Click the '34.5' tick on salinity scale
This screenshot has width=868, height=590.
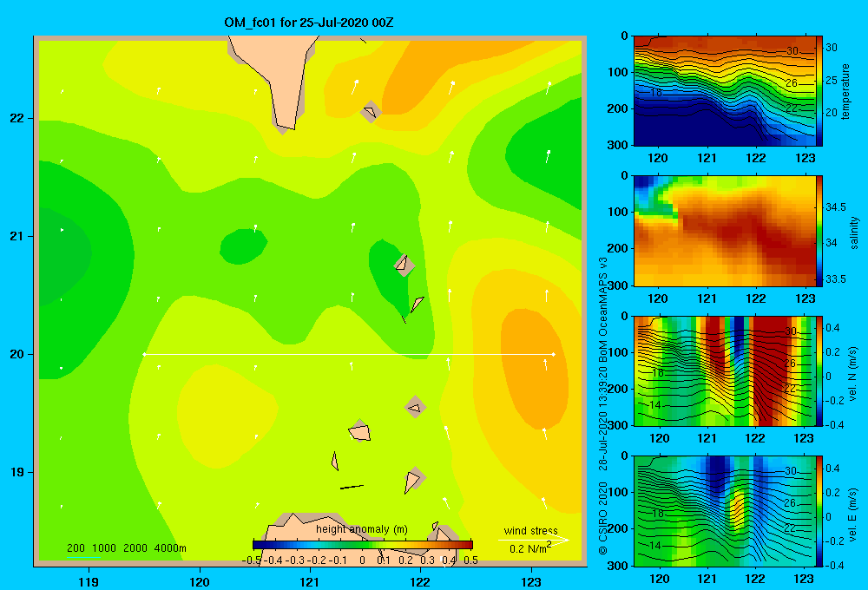click(836, 207)
